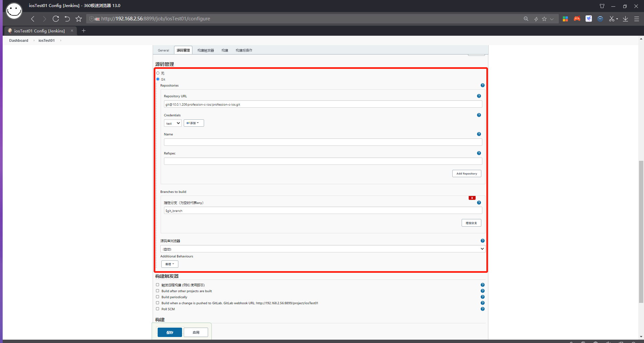This screenshot has width=644, height=343.
Task: Enable Poll SCM checkbox
Action: coord(158,309)
